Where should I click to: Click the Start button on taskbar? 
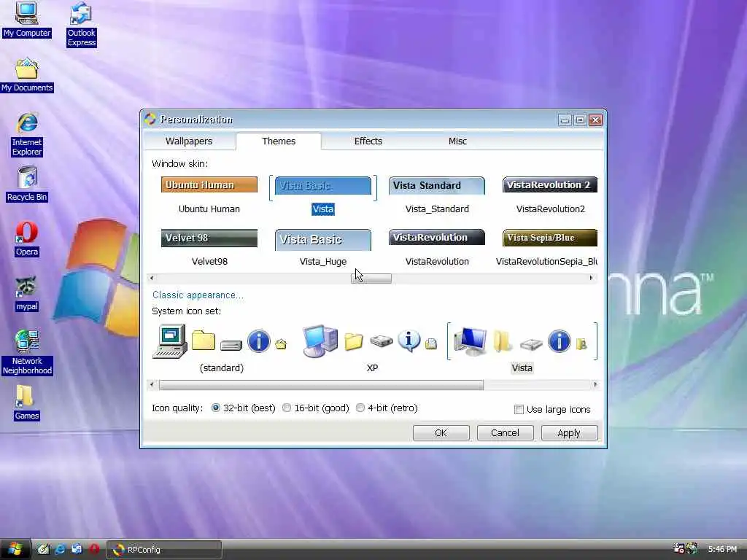[x=15, y=549]
